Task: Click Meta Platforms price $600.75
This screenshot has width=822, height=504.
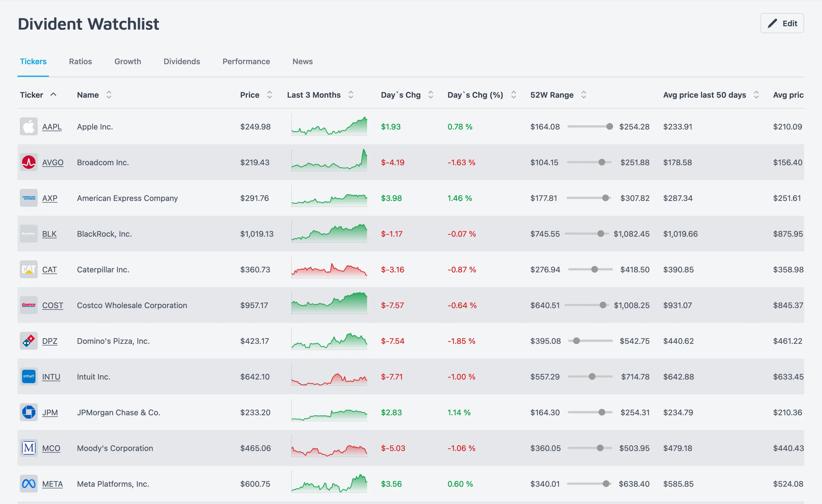Action: point(255,483)
